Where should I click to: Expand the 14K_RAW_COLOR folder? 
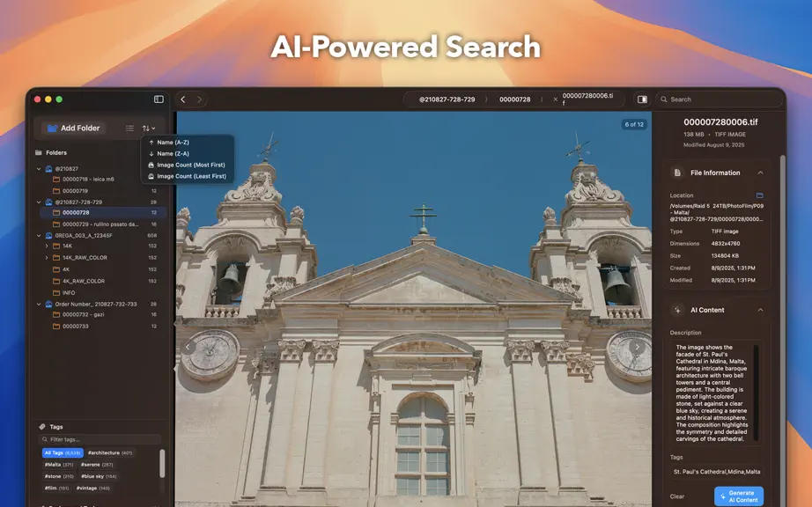coord(47,258)
